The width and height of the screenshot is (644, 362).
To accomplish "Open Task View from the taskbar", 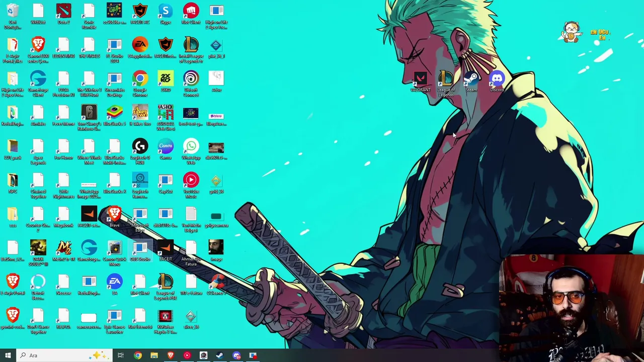I will coord(121,355).
